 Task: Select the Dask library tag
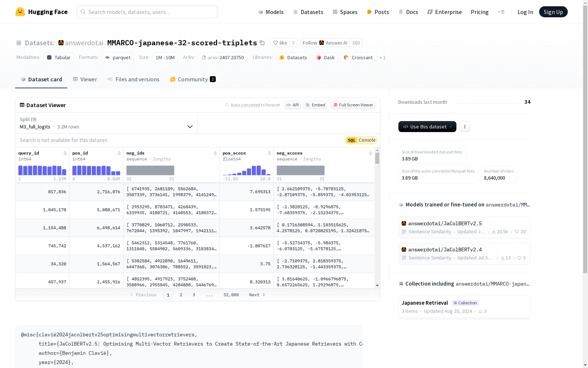point(325,57)
